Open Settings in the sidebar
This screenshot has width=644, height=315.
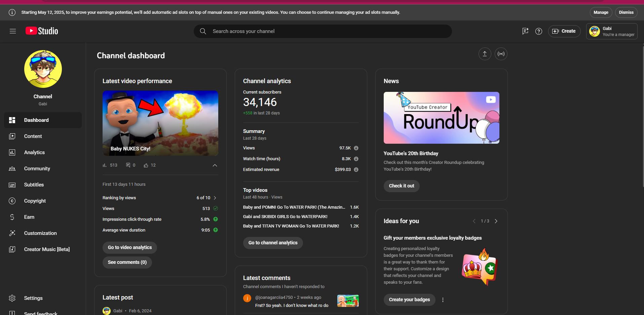[x=43, y=298]
